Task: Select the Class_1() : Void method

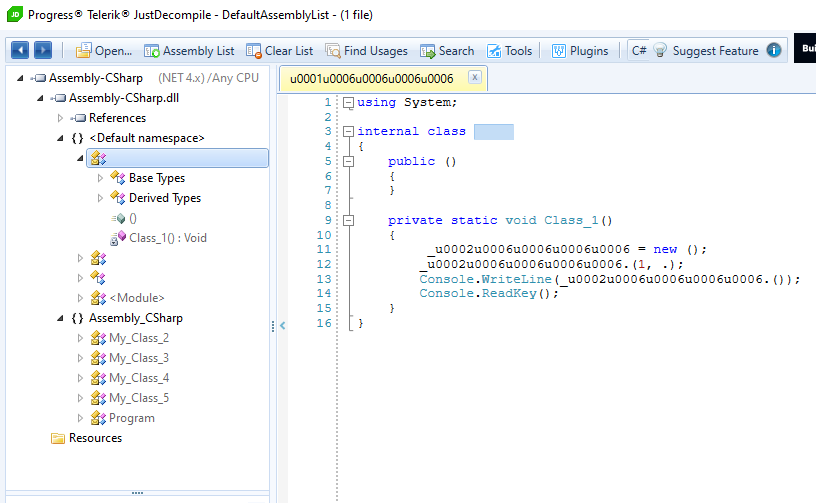Action: (x=168, y=238)
